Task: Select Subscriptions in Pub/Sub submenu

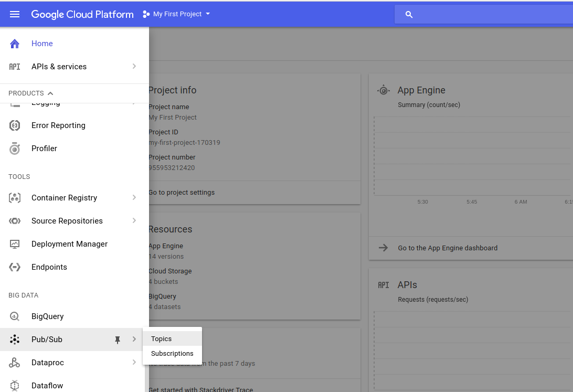Action: [172, 354]
